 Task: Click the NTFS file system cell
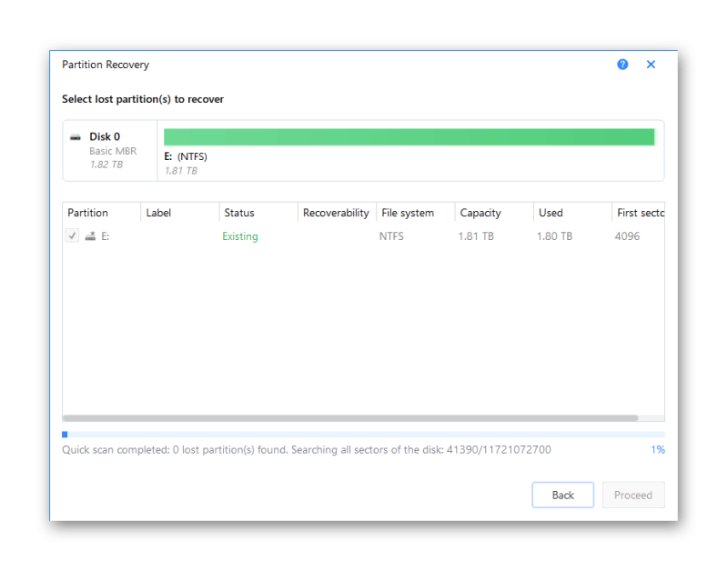pyautogui.click(x=391, y=236)
